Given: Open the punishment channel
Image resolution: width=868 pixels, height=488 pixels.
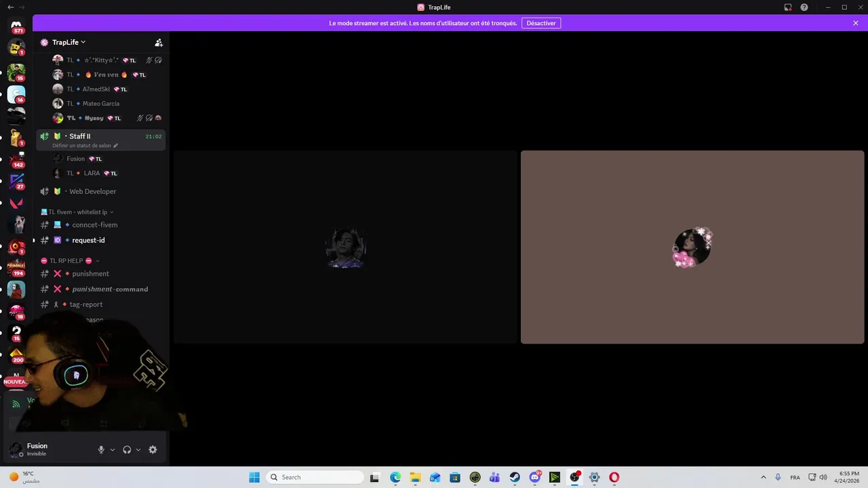Looking at the screenshot, I should [101, 273].
